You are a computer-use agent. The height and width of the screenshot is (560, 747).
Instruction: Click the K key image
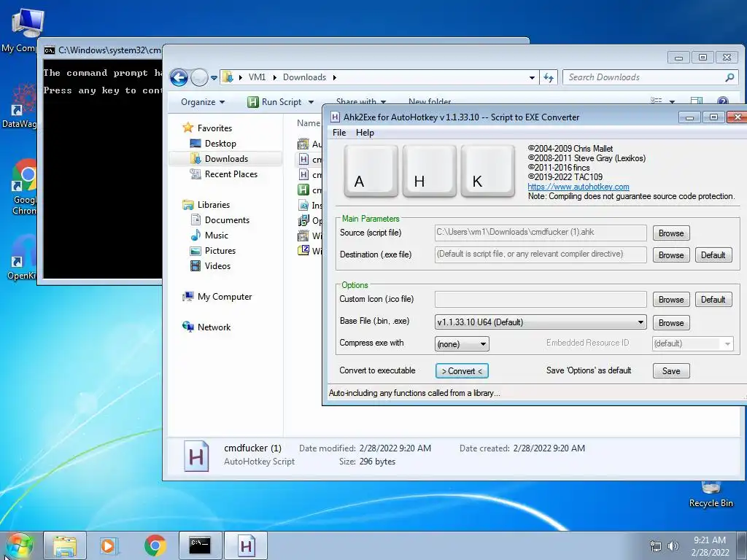(x=488, y=171)
